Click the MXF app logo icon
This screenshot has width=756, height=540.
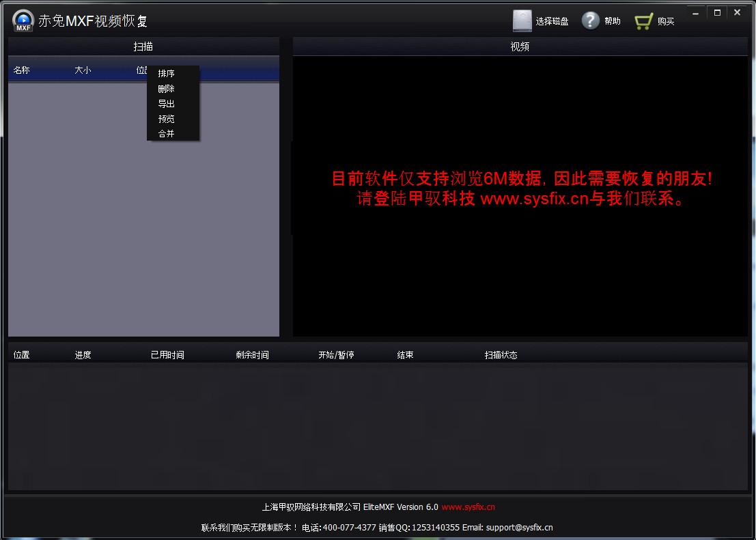tap(23, 20)
